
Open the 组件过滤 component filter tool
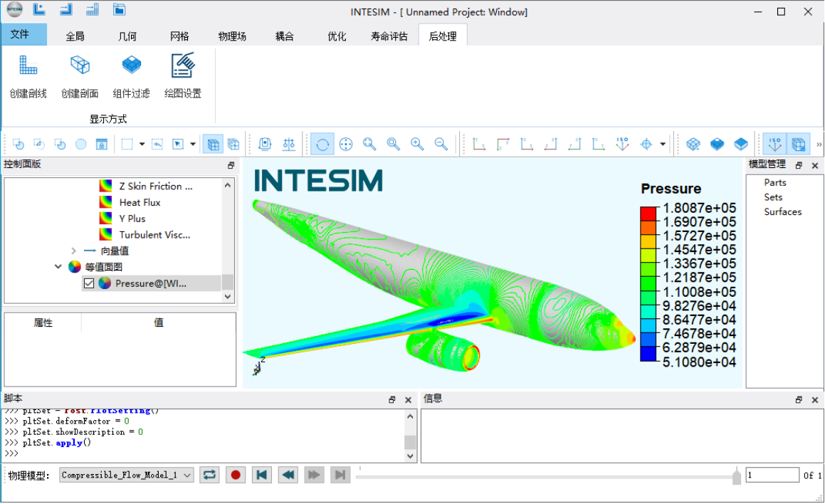[132, 66]
